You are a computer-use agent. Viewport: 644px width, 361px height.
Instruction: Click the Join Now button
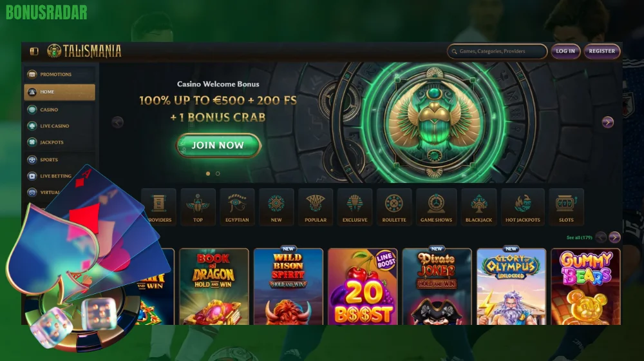218,145
